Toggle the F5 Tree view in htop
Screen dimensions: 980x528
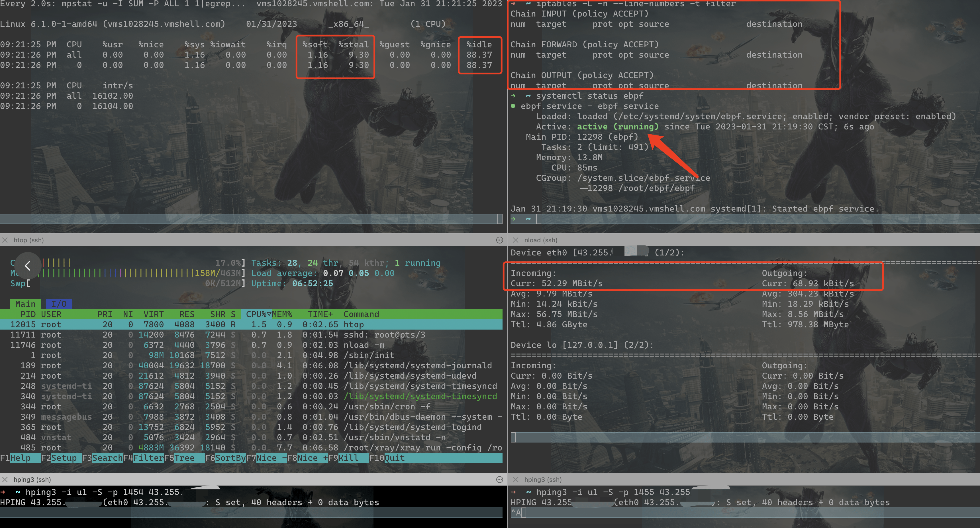tap(184, 458)
